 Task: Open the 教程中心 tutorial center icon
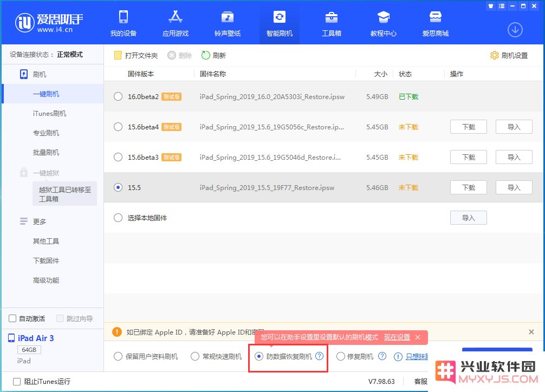384,17
